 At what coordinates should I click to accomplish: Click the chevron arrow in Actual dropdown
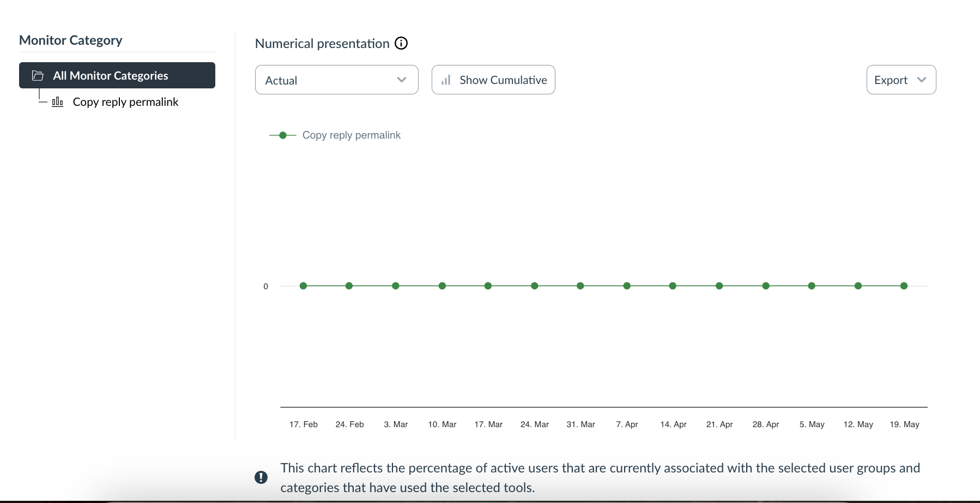click(x=402, y=80)
